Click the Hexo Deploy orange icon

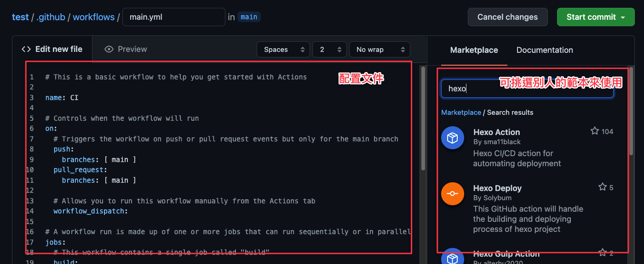(x=453, y=194)
